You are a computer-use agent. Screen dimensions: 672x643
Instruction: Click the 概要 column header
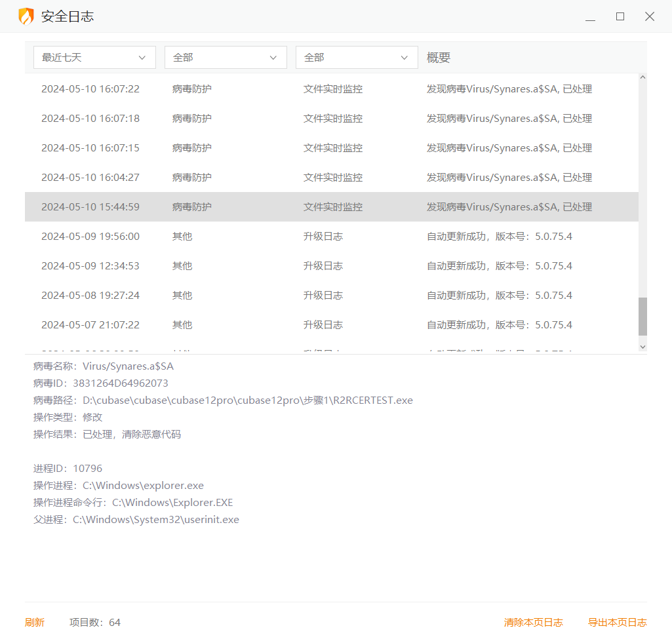click(439, 58)
